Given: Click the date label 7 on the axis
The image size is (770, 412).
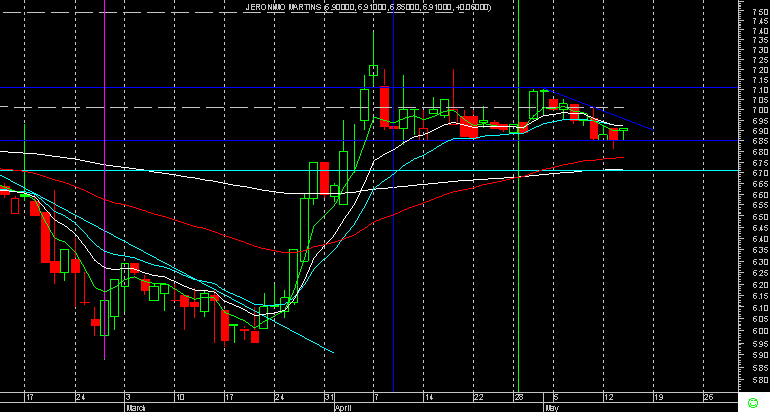Looking at the screenshot, I should click(376, 397).
